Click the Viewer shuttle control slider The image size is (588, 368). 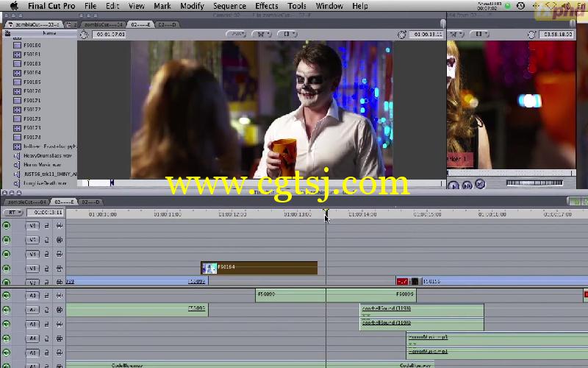[534, 183]
